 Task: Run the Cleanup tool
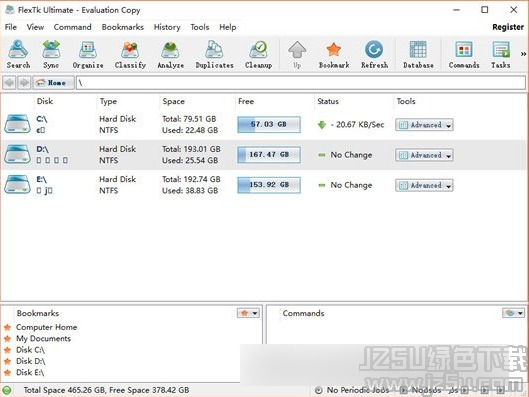coord(258,54)
